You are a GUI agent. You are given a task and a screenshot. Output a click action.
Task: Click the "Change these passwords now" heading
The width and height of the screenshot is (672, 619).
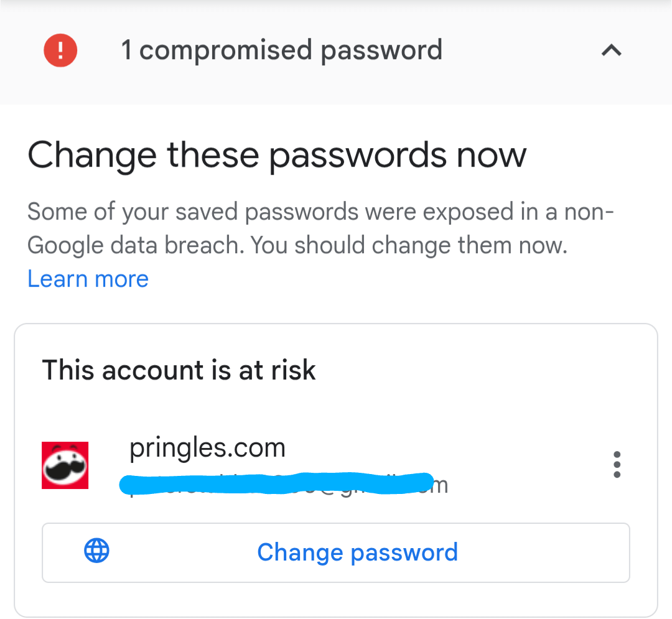coord(277,155)
